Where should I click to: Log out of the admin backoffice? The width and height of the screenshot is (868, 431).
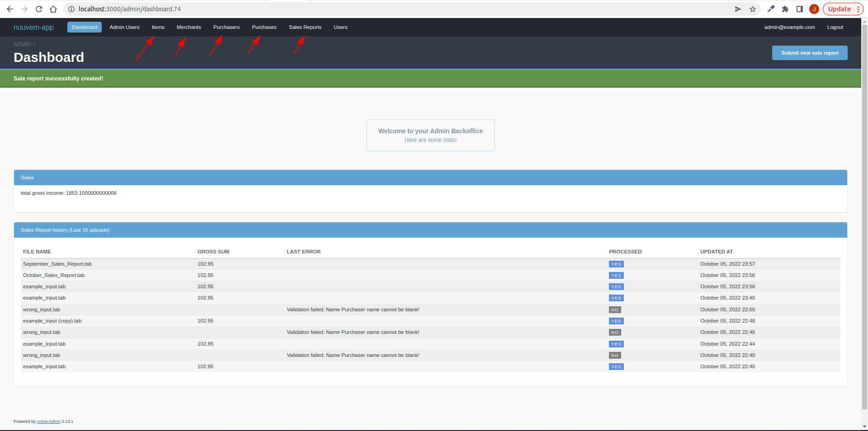tap(835, 27)
